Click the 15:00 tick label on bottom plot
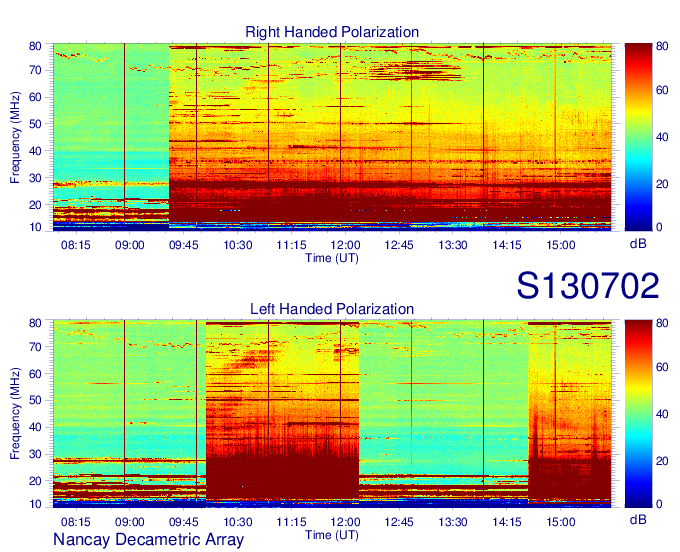 pyautogui.click(x=561, y=522)
